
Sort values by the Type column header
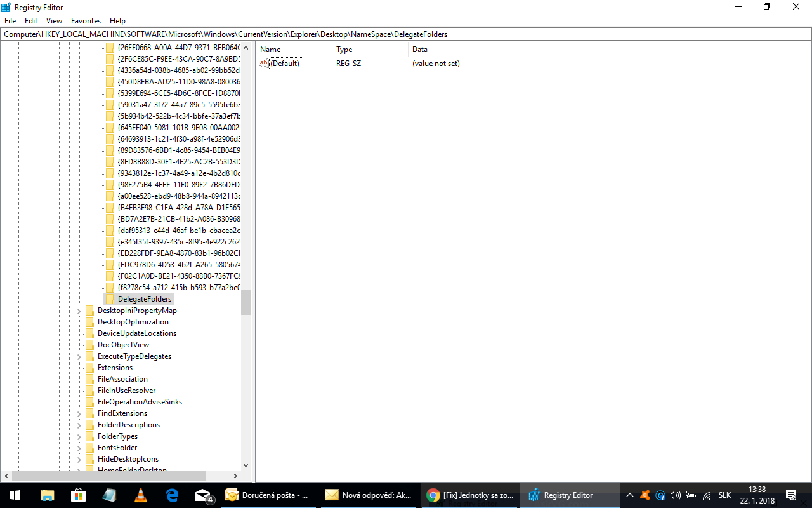point(370,50)
